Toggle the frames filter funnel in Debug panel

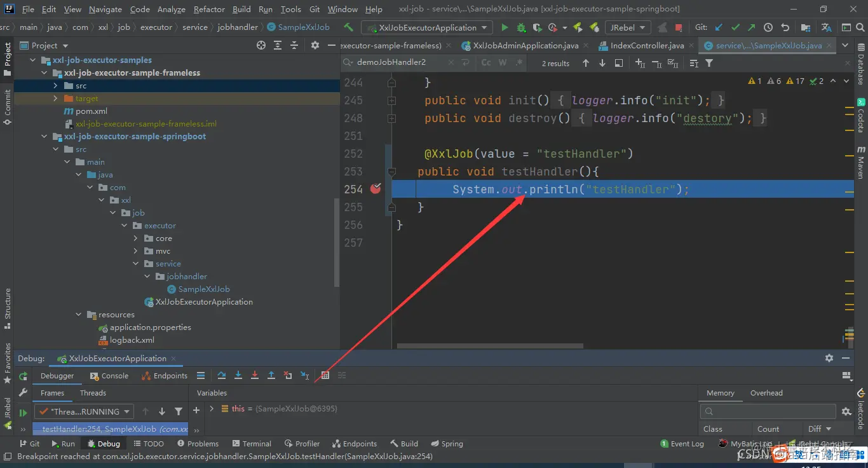[x=179, y=411]
